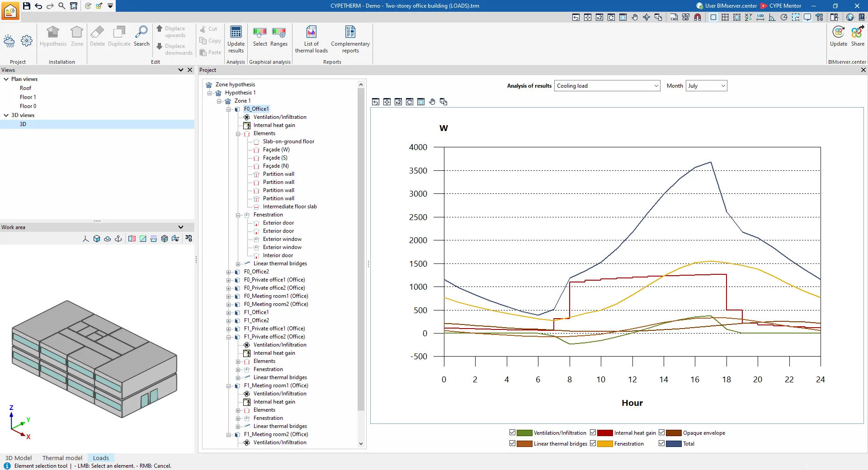Uncheck the Ventilation/Infiltration legend checkbox

512,432
